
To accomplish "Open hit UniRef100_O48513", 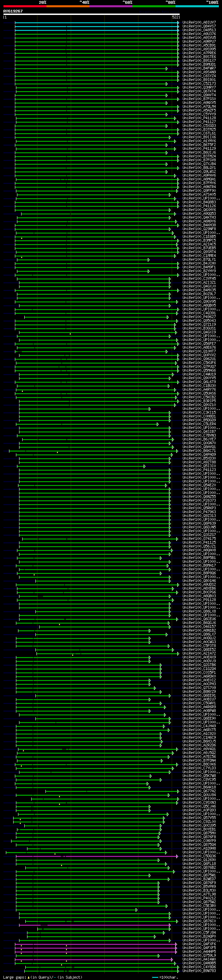I will tap(199, 30).
